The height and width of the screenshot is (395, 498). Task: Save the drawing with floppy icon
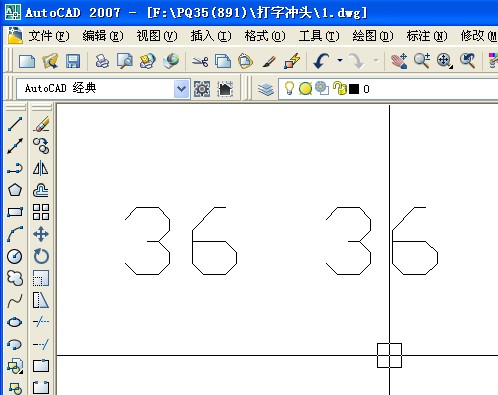pyautogui.click(x=73, y=61)
